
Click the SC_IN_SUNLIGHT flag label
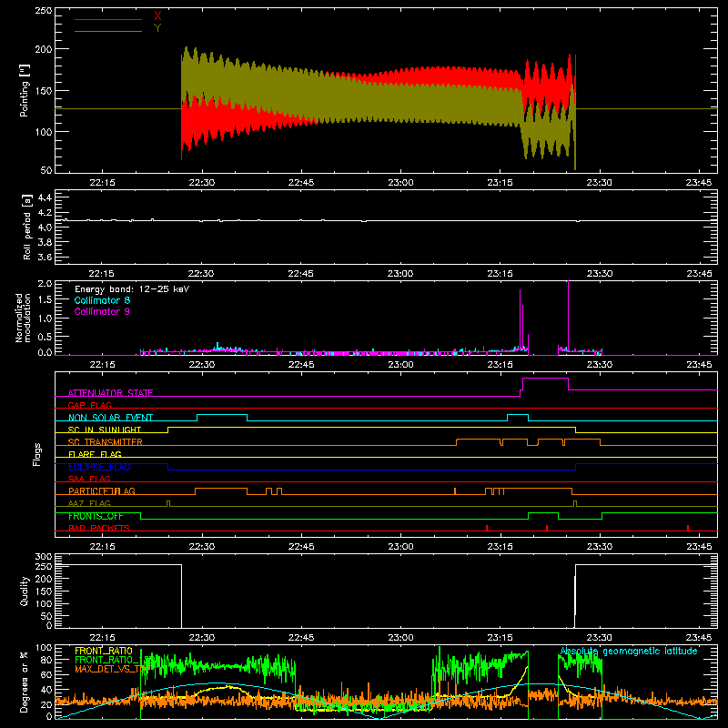(105, 430)
